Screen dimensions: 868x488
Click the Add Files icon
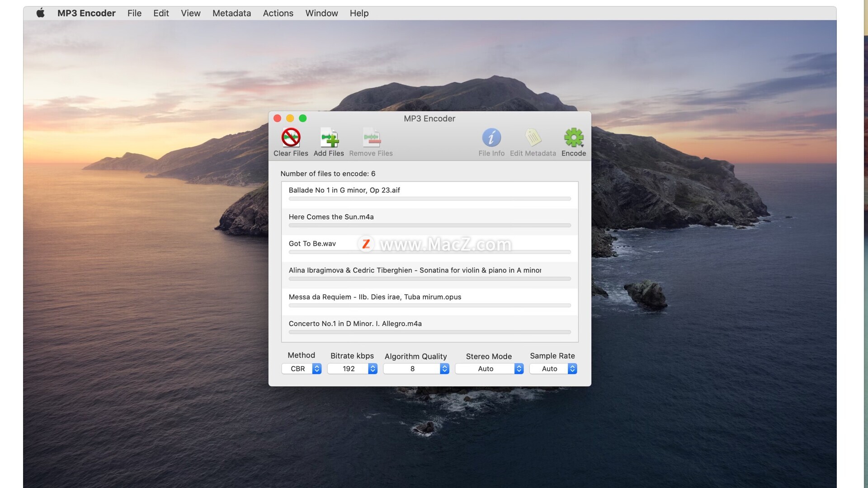(x=329, y=138)
